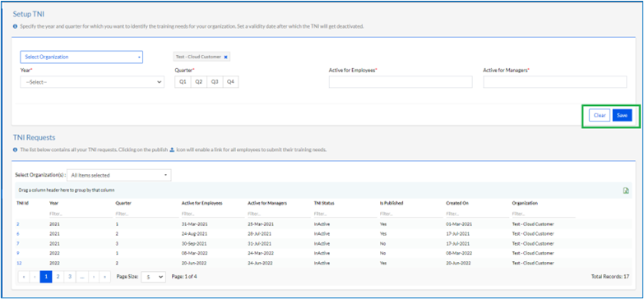The width and height of the screenshot is (644, 299).
Task: Click the info icon under Setup TNI
Action: (15, 26)
